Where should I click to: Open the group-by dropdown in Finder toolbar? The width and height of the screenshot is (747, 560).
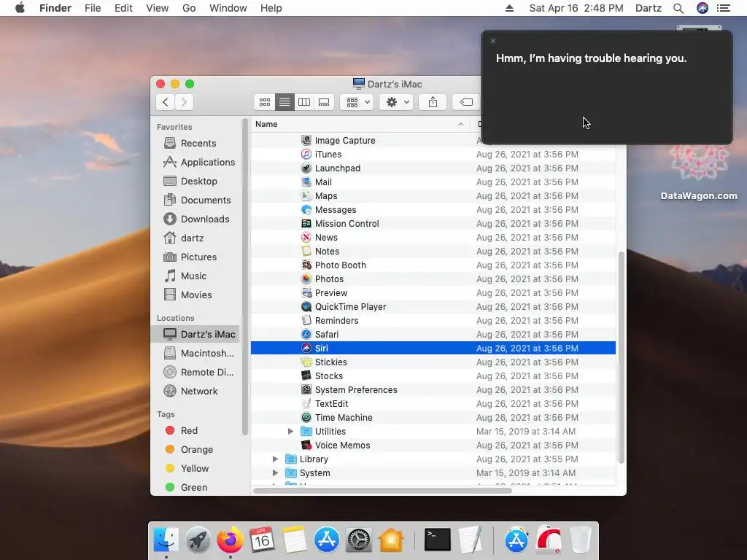357,102
